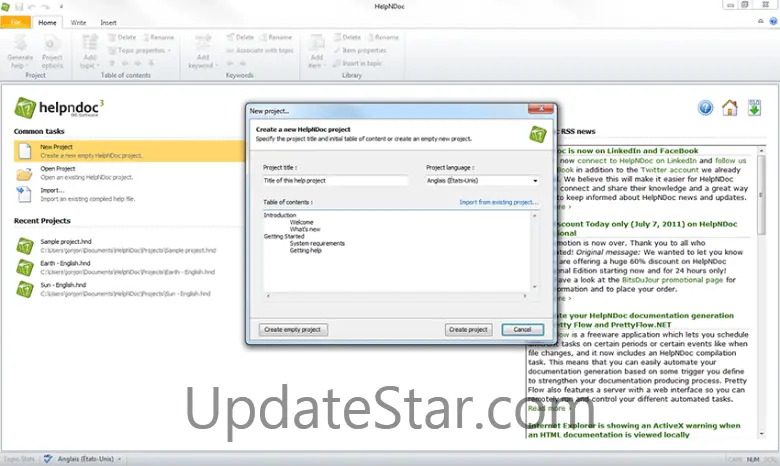Click the Sample project.hnd file icon

pos(24,246)
